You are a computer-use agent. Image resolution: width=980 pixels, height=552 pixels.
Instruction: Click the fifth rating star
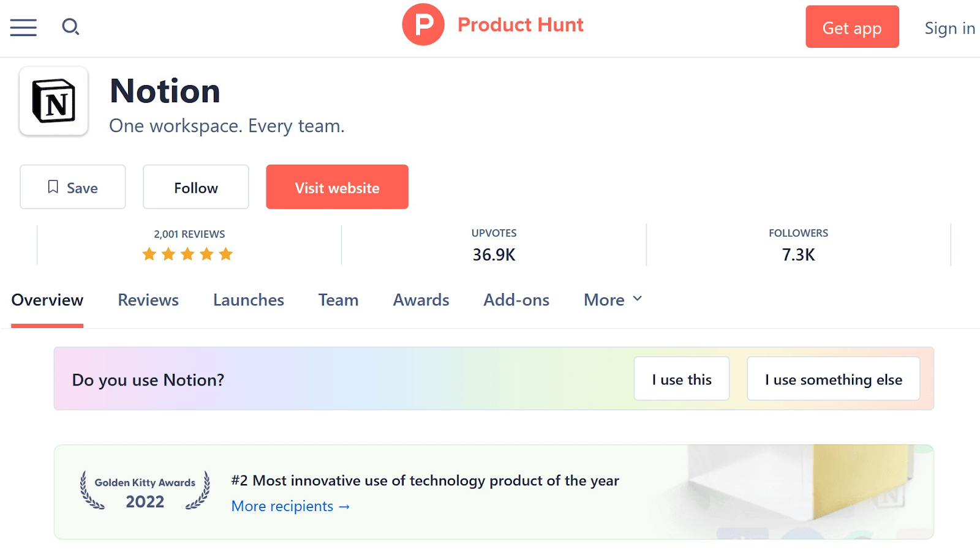click(x=226, y=253)
